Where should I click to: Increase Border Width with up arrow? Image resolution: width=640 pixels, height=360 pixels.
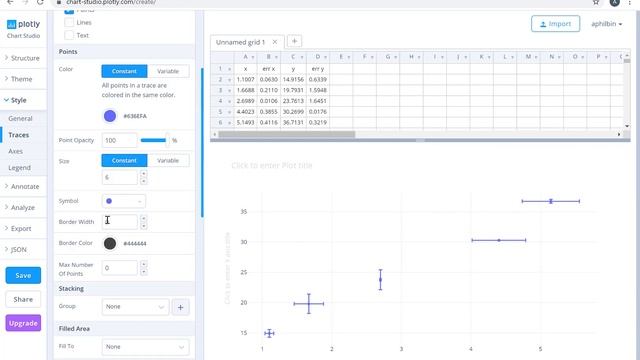point(144,218)
